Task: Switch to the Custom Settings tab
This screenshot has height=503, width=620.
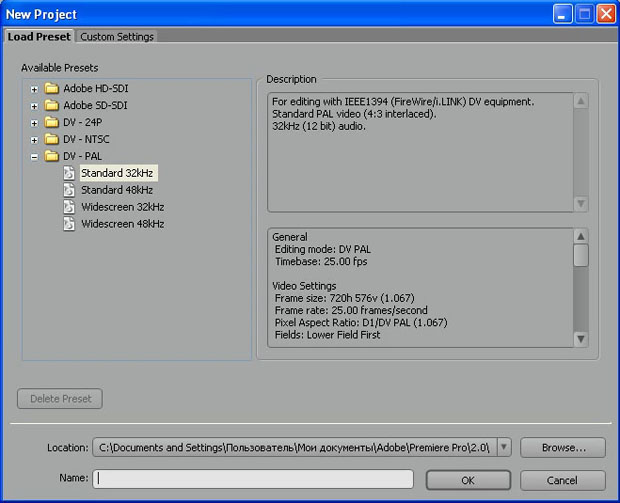Action: (117, 37)
